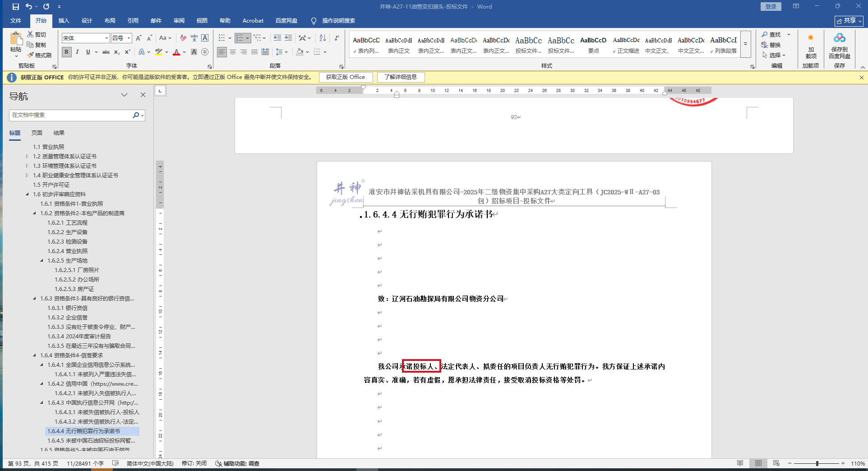Switch to read mode view in status bar
The height and width of the screenshot is (471, 868).
740,463
